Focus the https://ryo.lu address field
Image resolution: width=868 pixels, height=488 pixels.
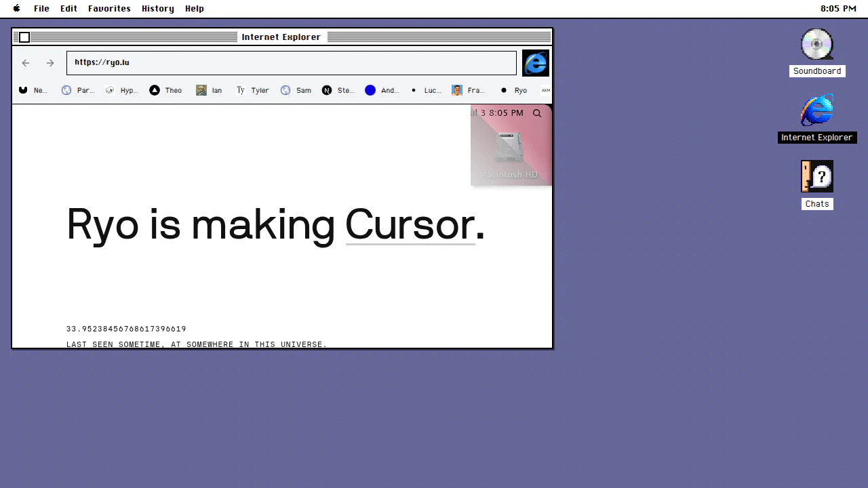292,63
